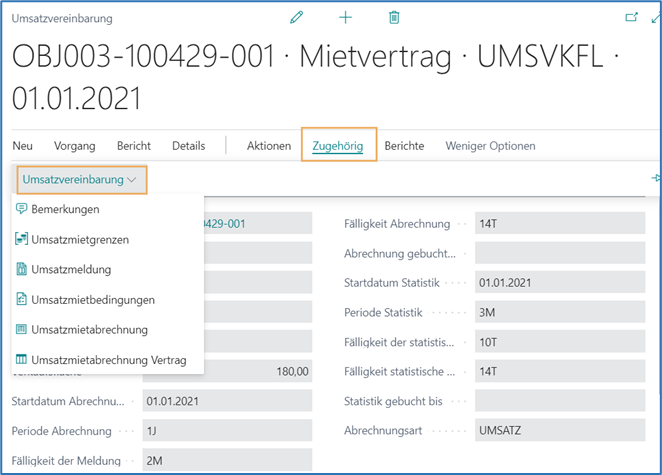
Task: Open the Umsatzvereinbarung dropdown button
Action: point(82,180)
